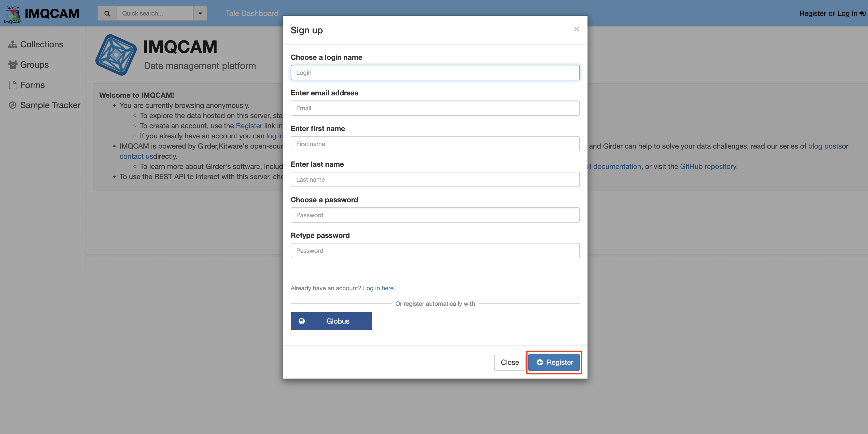
Task: Click 'Data management platform' subtitle text
Action: (200, 66)
